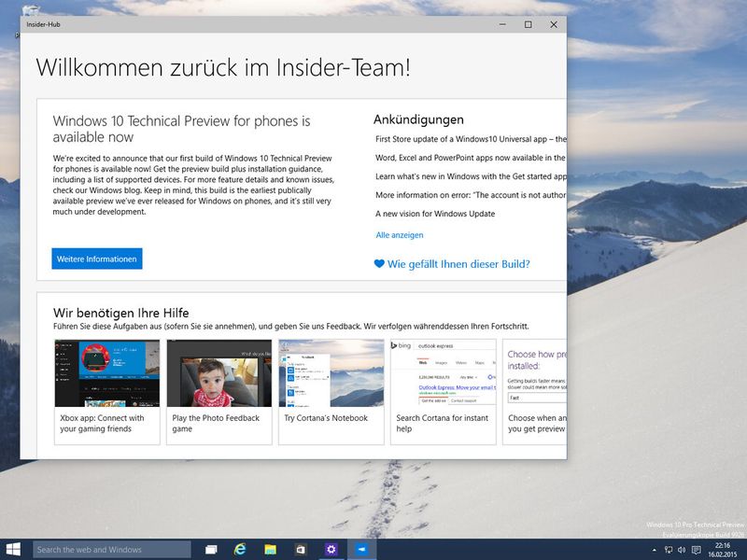The width and height of the screenshot is (747, 560).
Task: Open A new vision for Windows Update
Action: [x=435, y=214]
